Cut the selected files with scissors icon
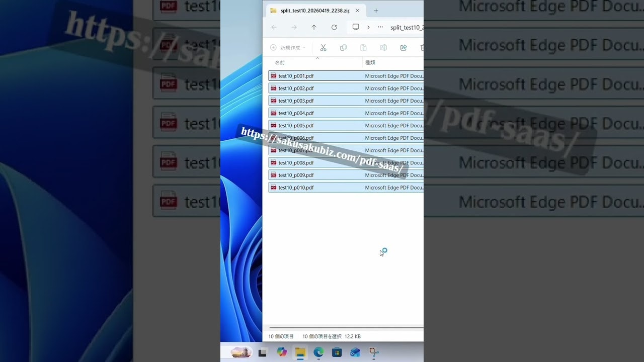Viewport: 644px width, 362px height. [324, 48]
